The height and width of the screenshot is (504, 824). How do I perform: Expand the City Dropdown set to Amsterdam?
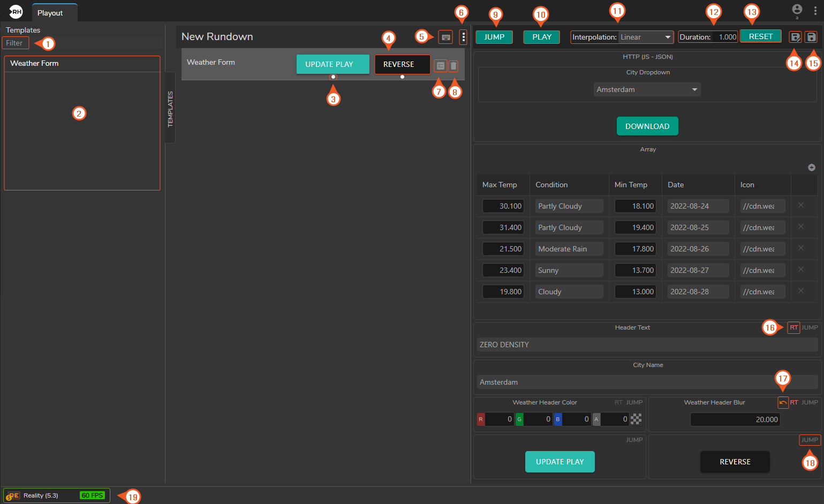click(x=647, y=89)
